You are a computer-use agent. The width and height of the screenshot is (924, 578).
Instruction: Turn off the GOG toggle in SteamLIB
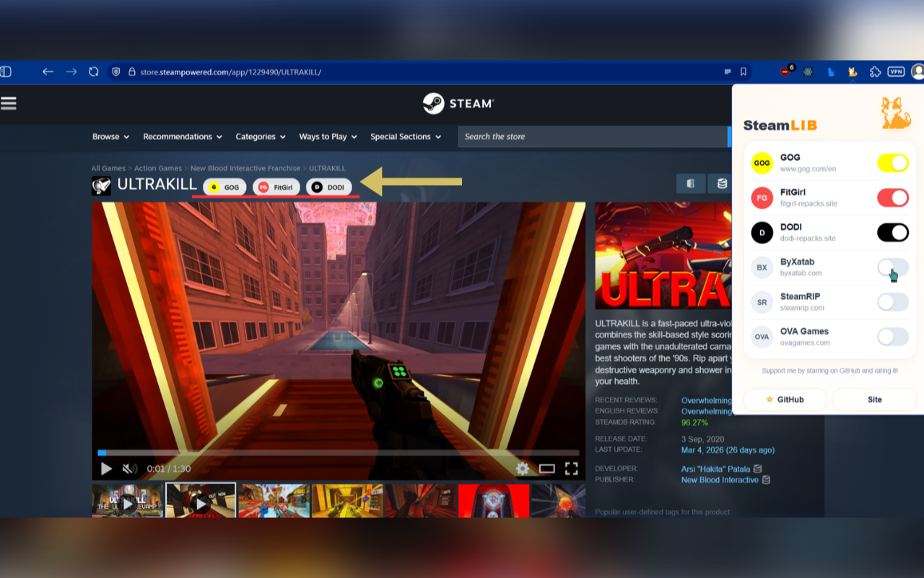pos(892,163)
